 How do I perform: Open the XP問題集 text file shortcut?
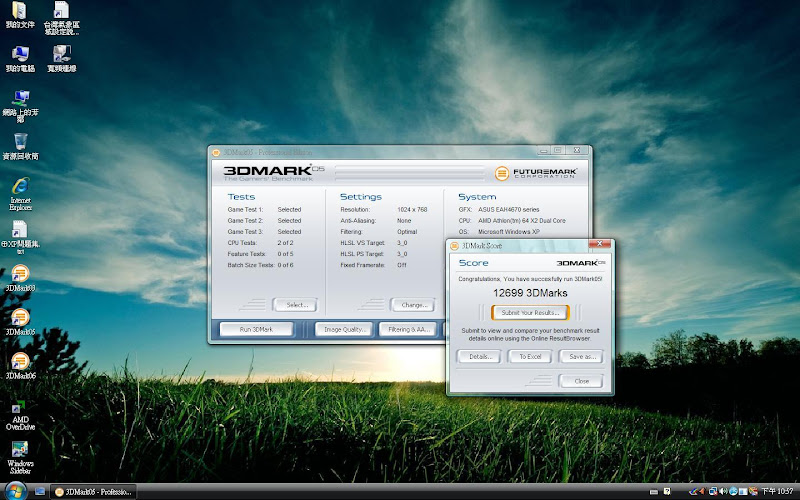[x=20, y=238]
